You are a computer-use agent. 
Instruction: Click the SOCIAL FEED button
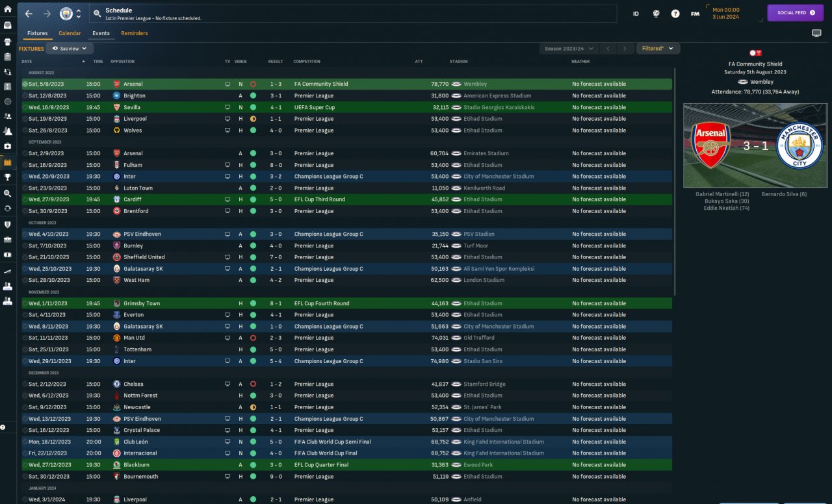[x=796, y=13]
